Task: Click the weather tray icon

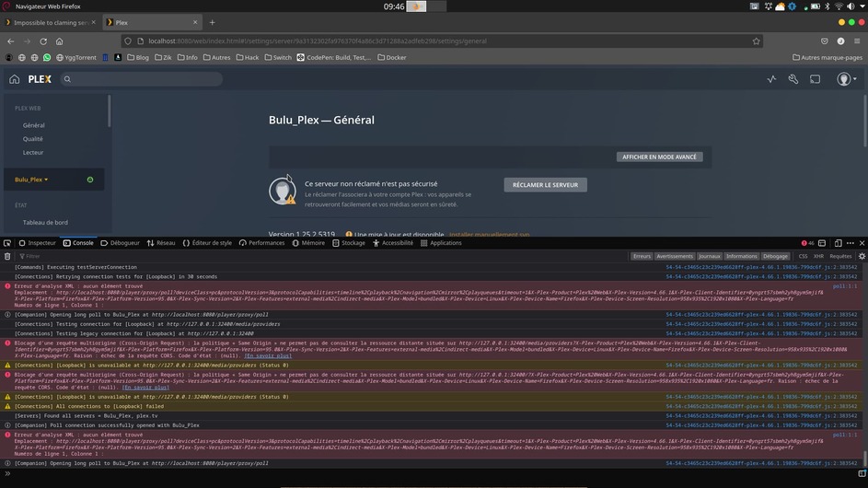Action: [x=780, y=6]
